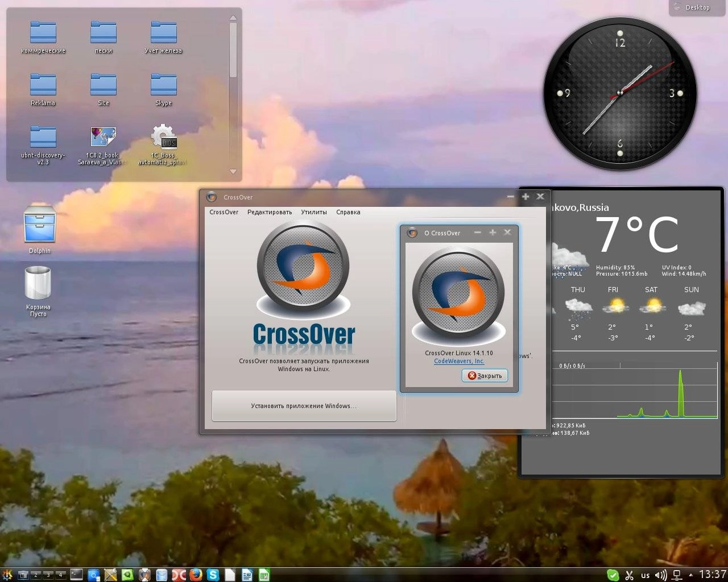
Task: Select the THU weather forecast
Action: (578, 314)
